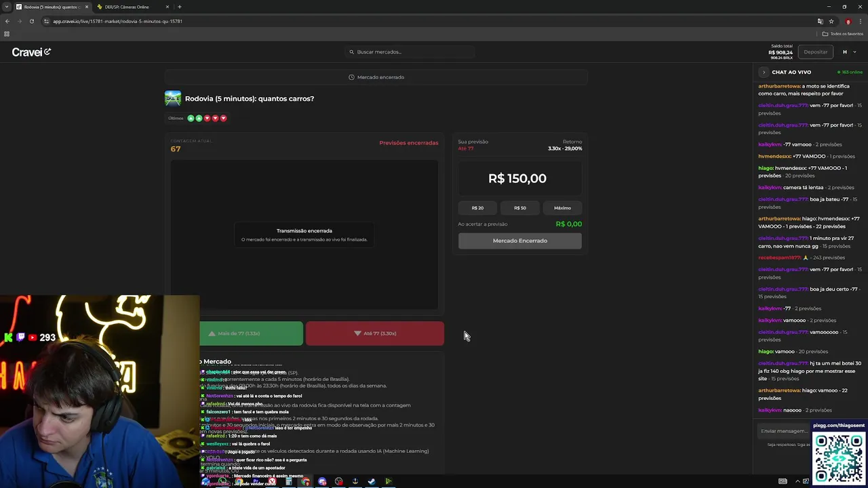
Task: Click the contagem atual value 67
Action: pyautogui.click(x=176, y=149)
